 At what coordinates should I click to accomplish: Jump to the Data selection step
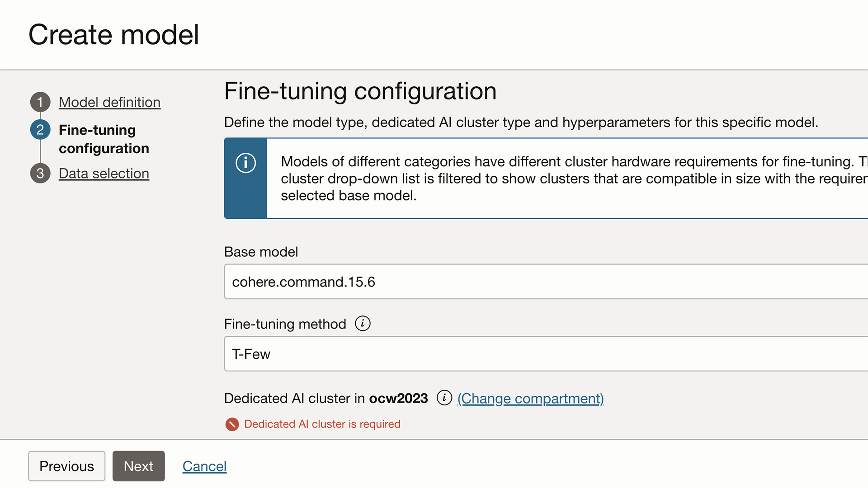point(104,173)
